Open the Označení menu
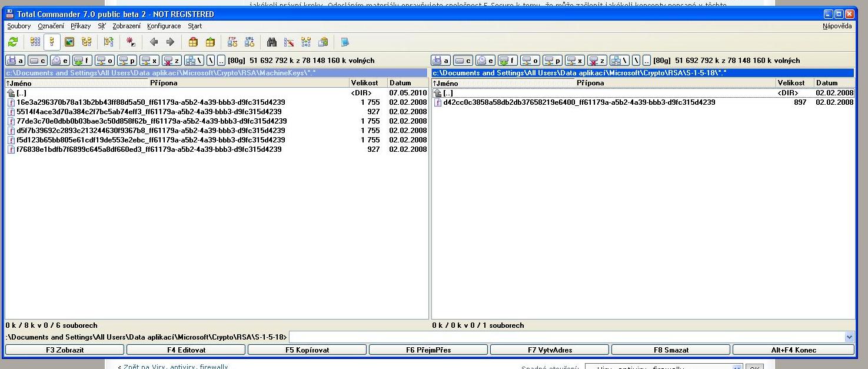The height and width of the screenshot is (369, 868). pyautogui.click(x=51, y=26)
